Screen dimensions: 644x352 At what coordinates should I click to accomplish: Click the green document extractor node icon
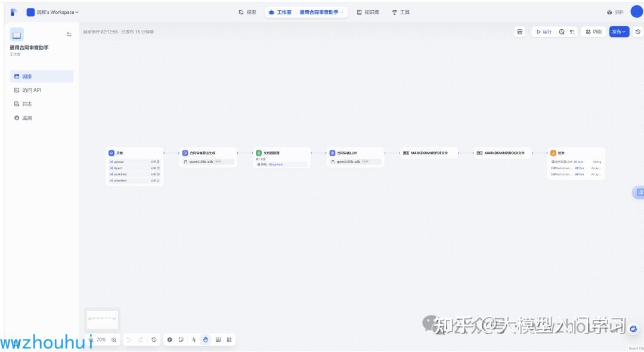coord(259,153)
